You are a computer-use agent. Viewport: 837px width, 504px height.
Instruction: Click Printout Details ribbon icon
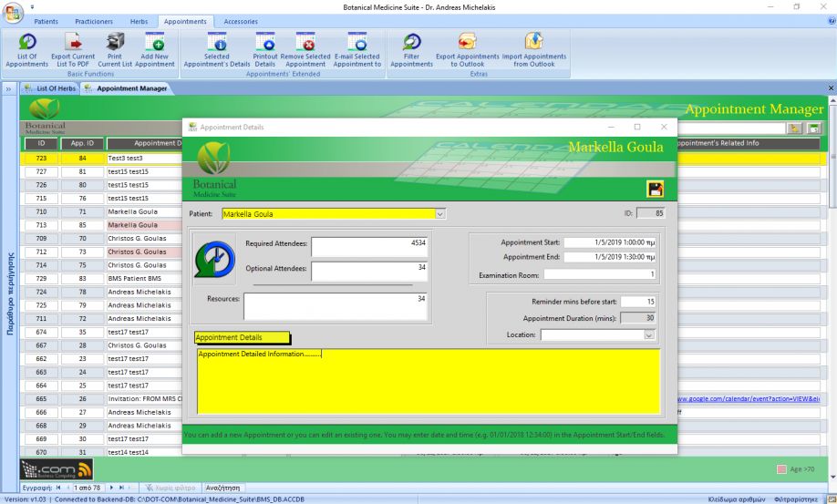coord(265,49)
